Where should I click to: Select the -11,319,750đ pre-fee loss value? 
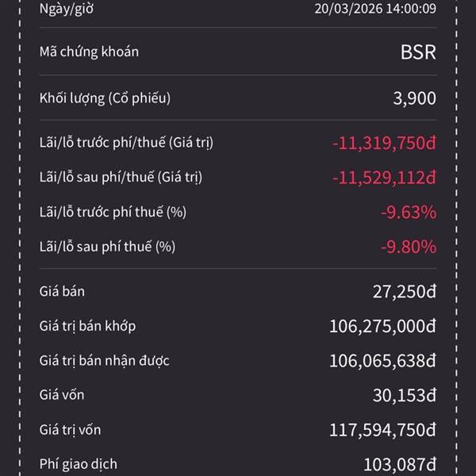point(384,143)
